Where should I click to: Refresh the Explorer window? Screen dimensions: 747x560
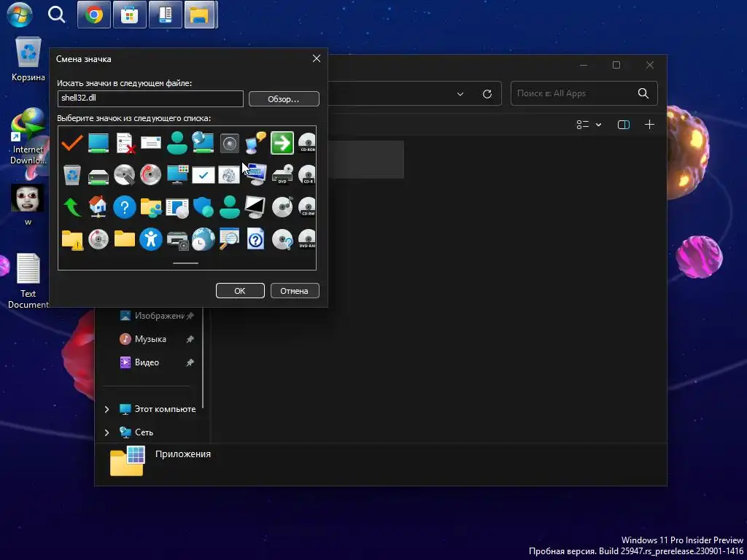pyautogui.click(x=487, y=94)
